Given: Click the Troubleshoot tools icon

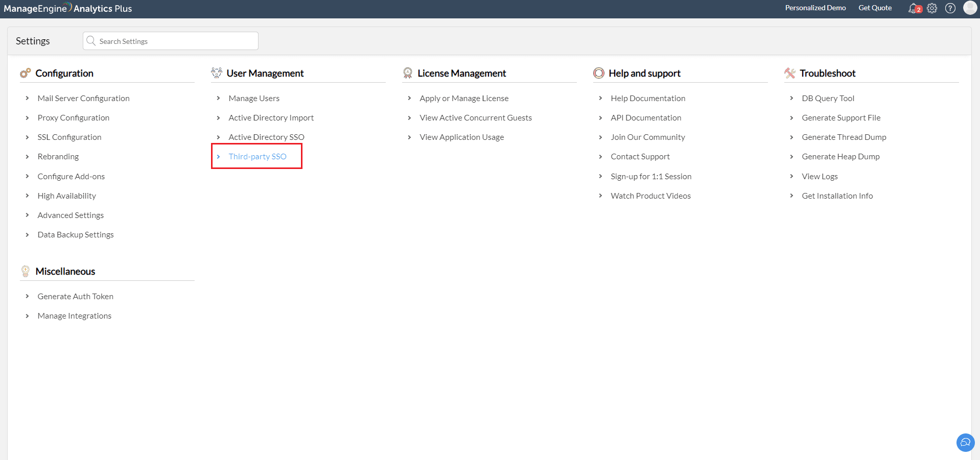Looking at the screenshot, I should pos(790,73).
